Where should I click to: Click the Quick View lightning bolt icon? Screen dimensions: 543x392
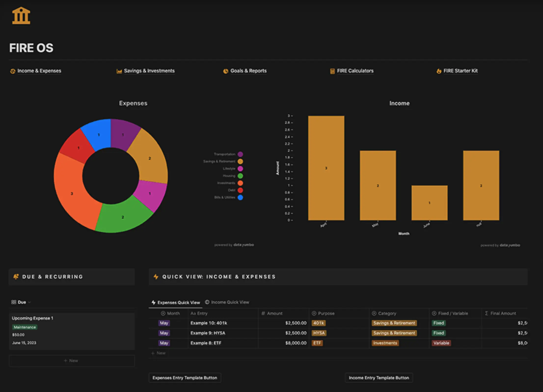156,277
